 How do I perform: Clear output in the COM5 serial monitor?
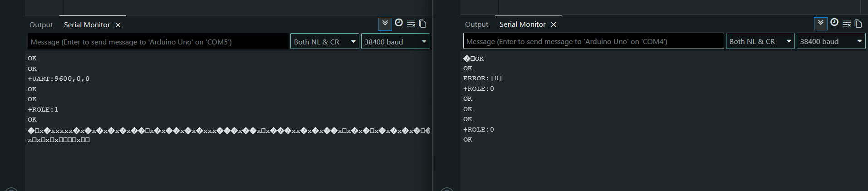tap(411, 24)
